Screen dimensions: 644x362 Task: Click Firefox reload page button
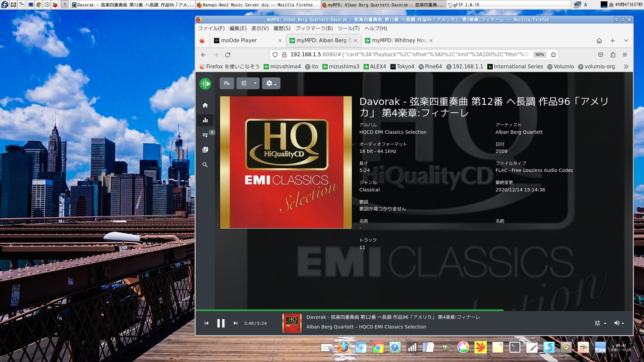pyautogui.click(x=228, y=54)
